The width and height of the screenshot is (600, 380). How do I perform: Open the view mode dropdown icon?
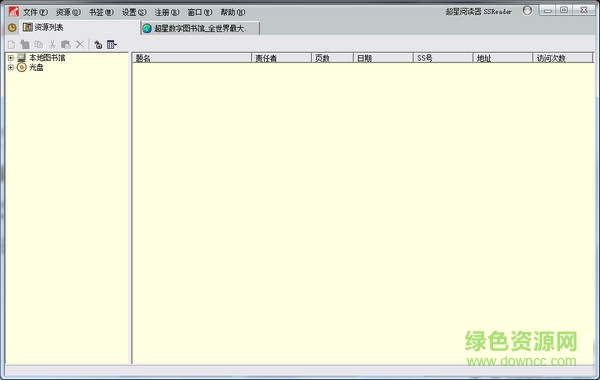coord(112,45)
